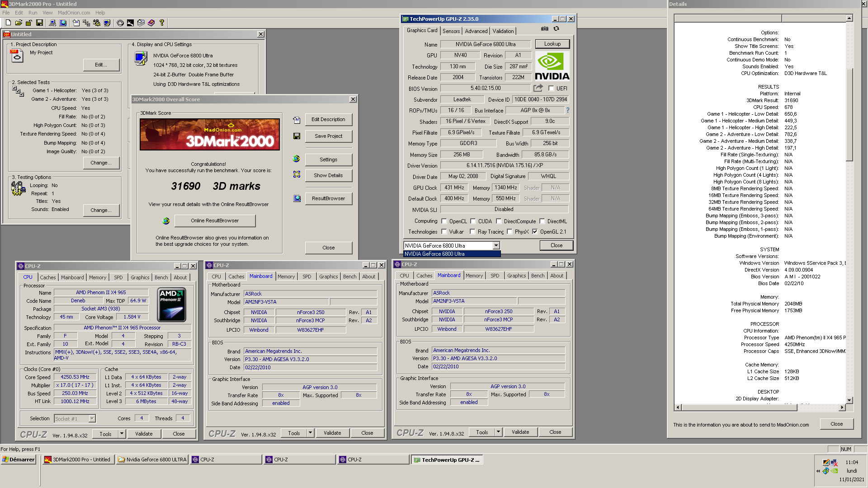868x488 pixels.
Task: Open the MadOnion.com menu
Action: pyautogui.click(x=74, y=13)
